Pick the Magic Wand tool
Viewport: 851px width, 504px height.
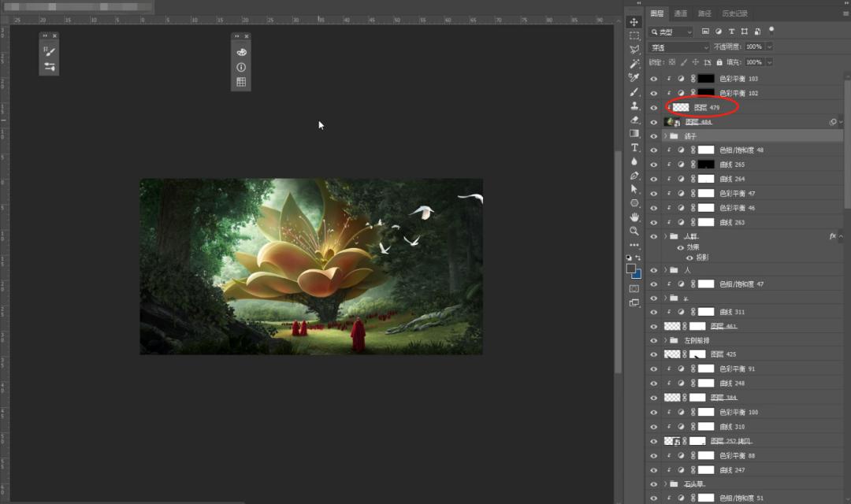(634, 63)
